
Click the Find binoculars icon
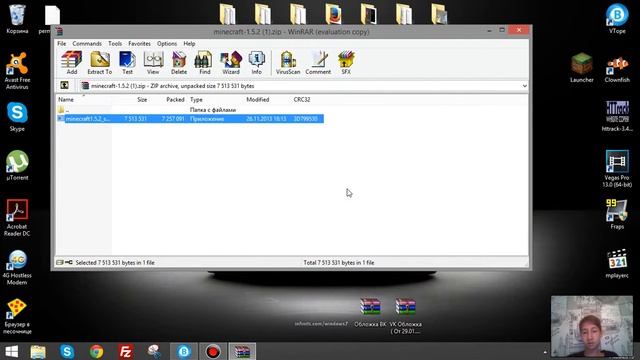[x=204, y=63]
